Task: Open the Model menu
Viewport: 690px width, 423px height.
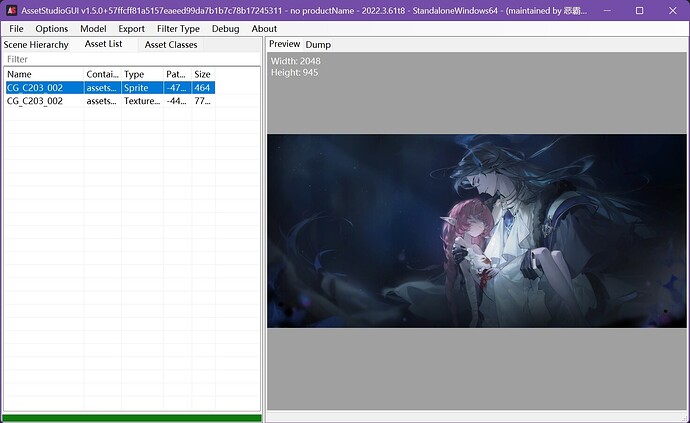Action: coord(93,29)
